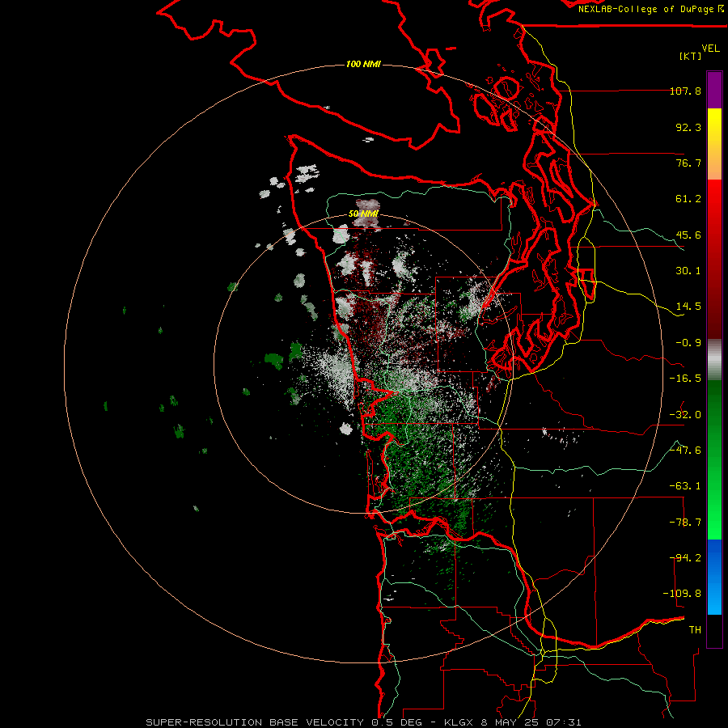Click the -94.2 velocity scale value

pos(685,558)
